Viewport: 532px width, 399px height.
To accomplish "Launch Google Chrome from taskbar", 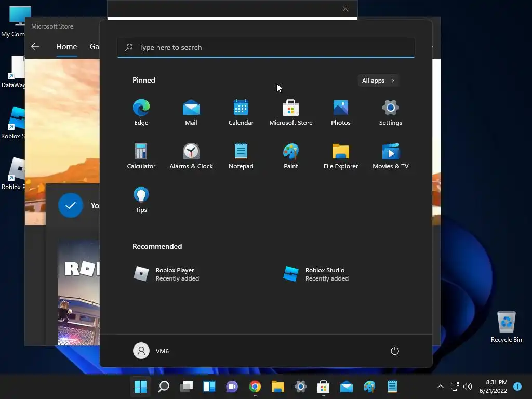I will tap(255, 387).
